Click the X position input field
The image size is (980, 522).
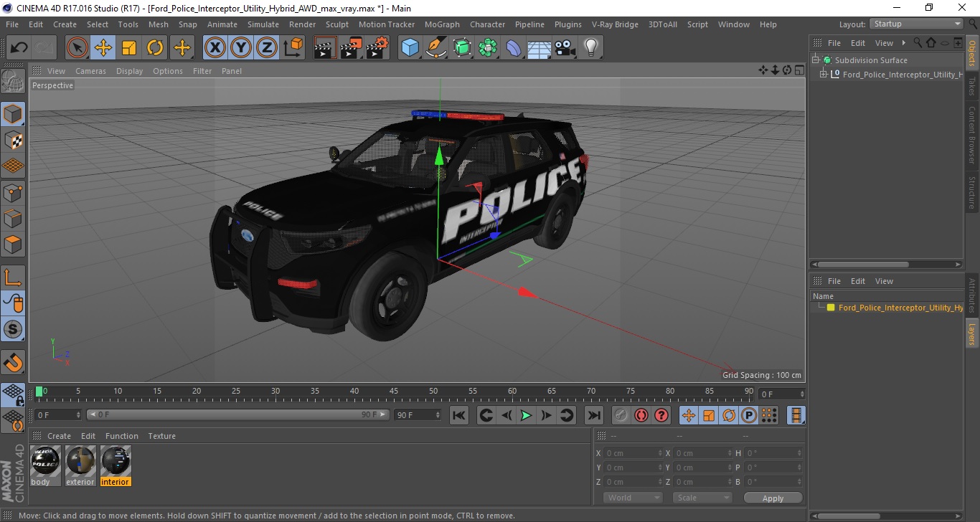coord(634,453)
